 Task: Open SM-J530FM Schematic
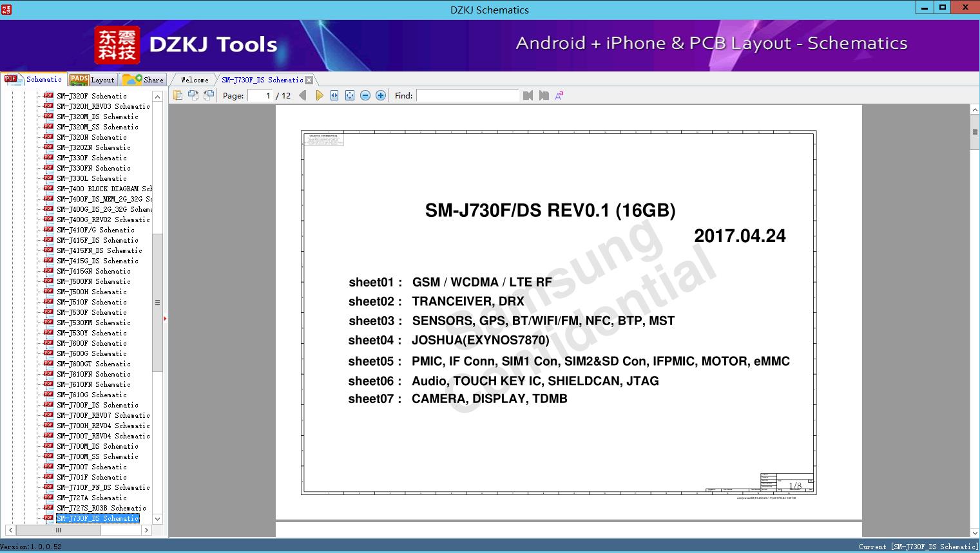point(93,323)
